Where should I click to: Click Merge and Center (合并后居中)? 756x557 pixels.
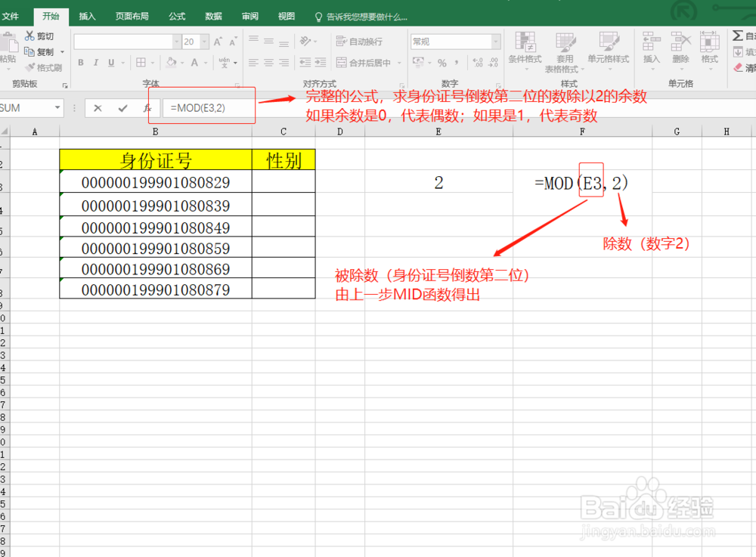(364, 63)
